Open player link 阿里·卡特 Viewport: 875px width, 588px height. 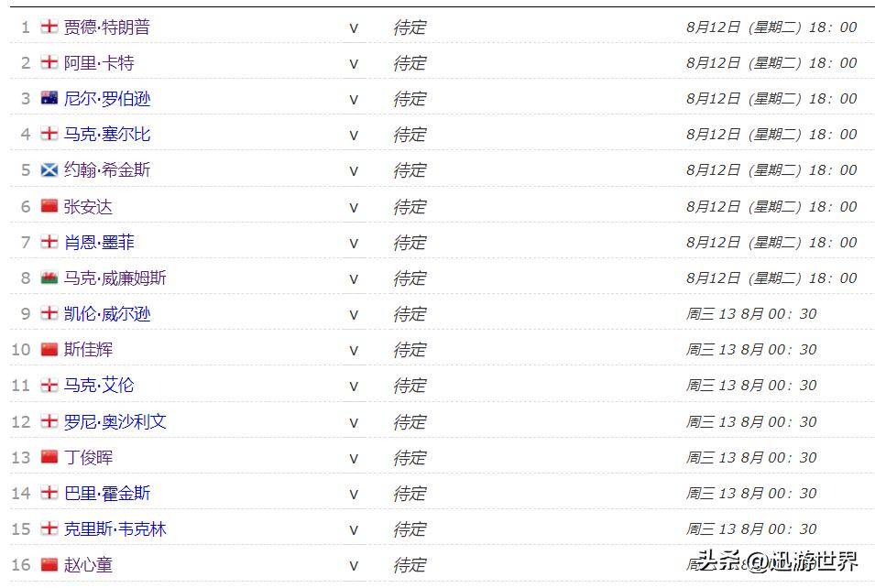99,62
